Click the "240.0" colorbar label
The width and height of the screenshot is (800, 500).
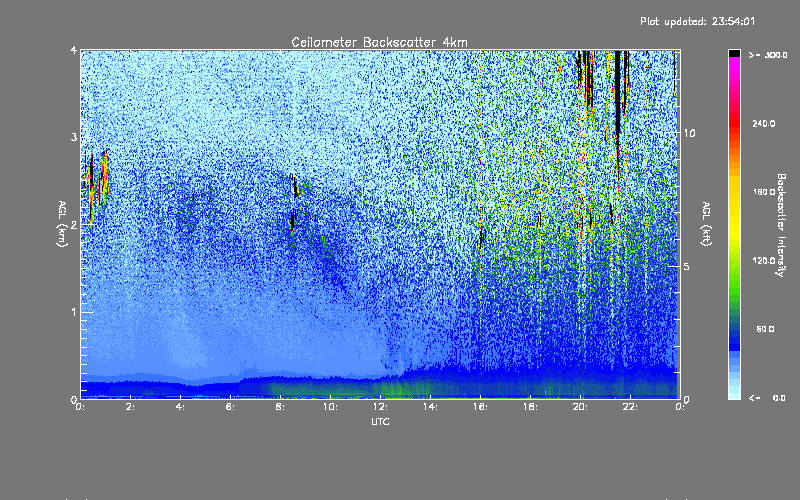[x=764, y=123]
